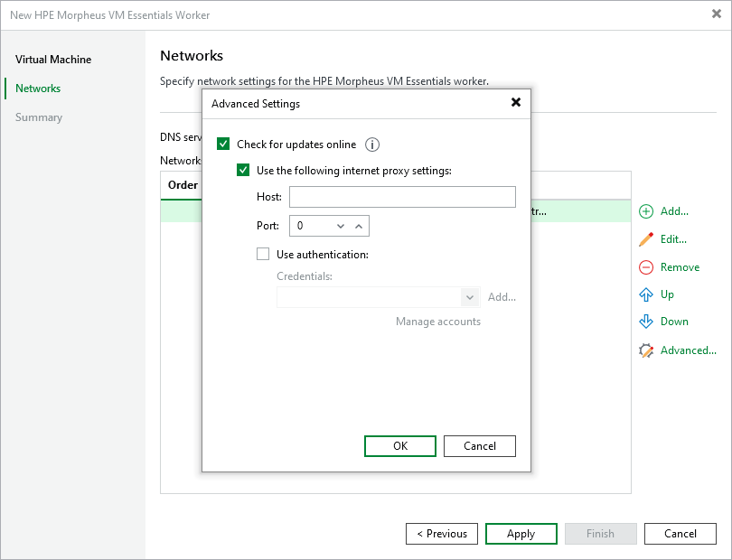Uncheck Check for updates online

tap(224, 145)
